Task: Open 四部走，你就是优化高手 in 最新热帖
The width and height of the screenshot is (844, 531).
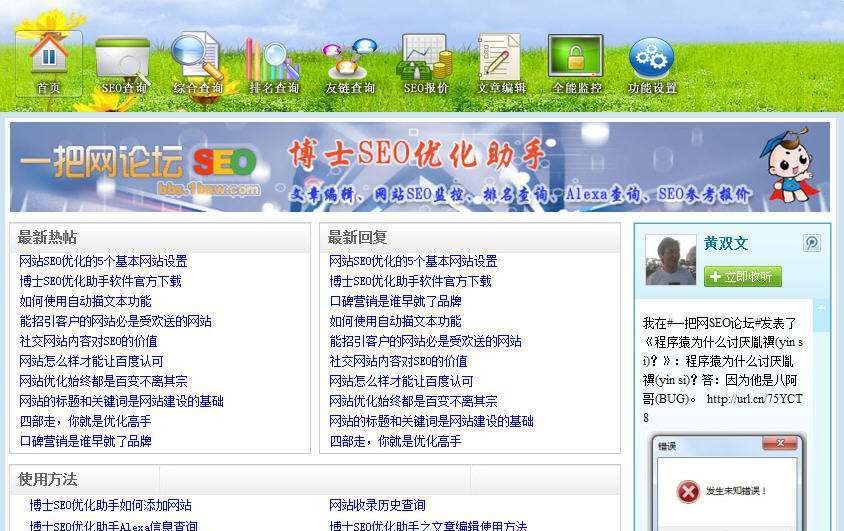Action: (85, 421)
